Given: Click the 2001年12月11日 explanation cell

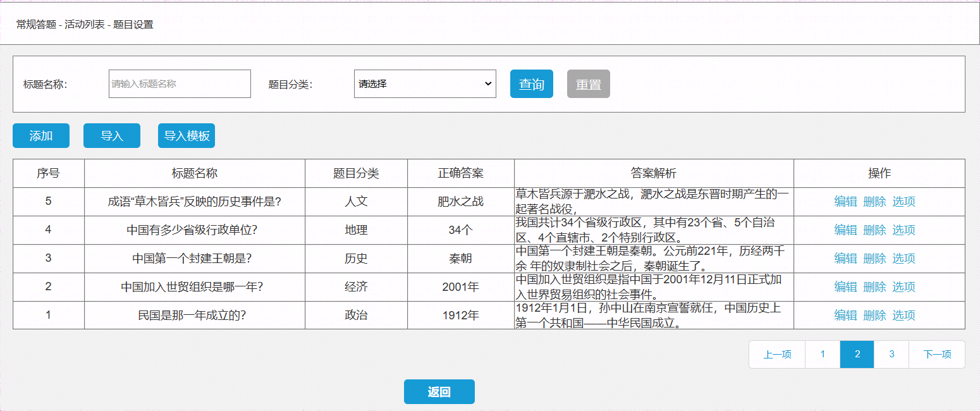Looking at the screenshot, I should click(654, 287).
